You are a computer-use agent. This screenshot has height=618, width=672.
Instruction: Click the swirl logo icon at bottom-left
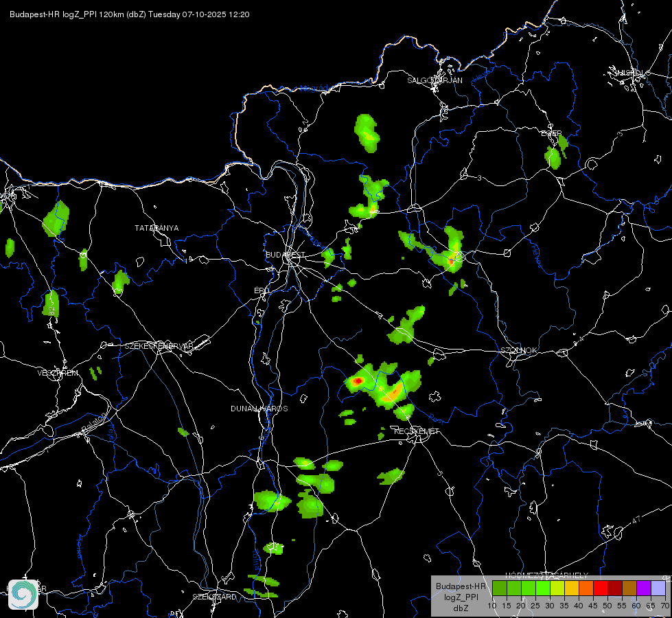pos(23,594)
